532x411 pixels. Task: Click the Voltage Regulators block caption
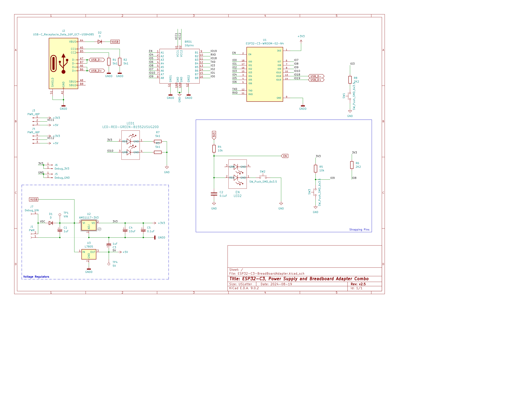click(36, 277)
